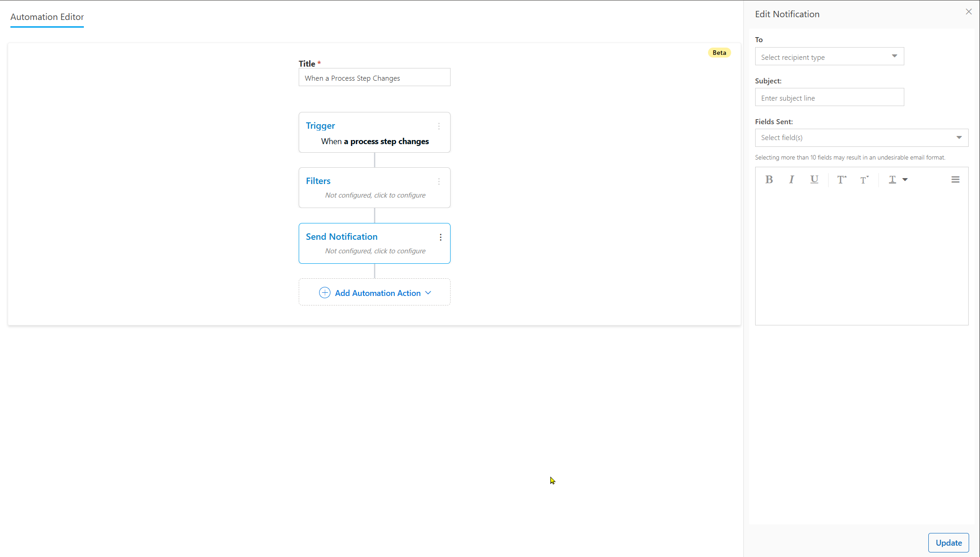The width and height of the screenshot is (980, 557).
Task: Click inside the notification message body editor
Action: (x=862, y=258)
